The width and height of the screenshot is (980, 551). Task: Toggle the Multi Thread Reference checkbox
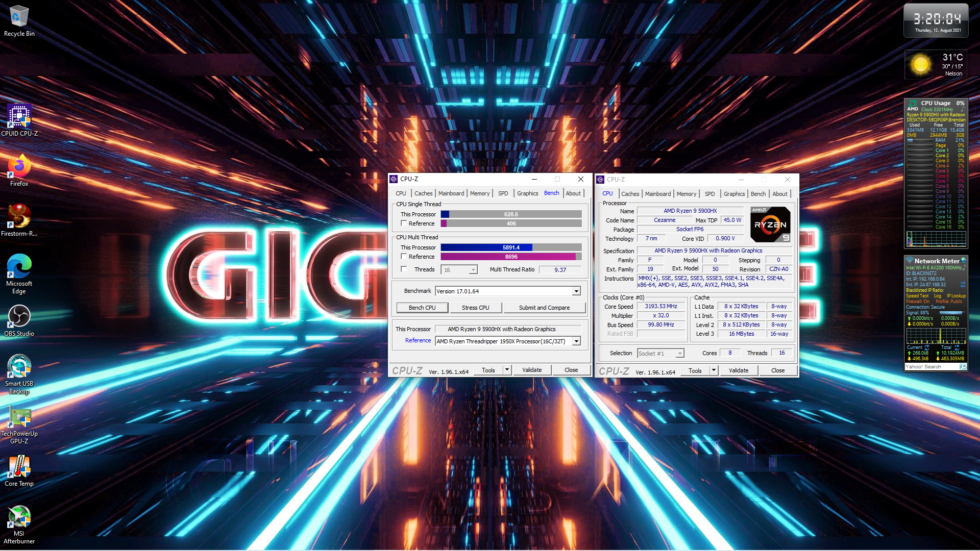[404, 257]
